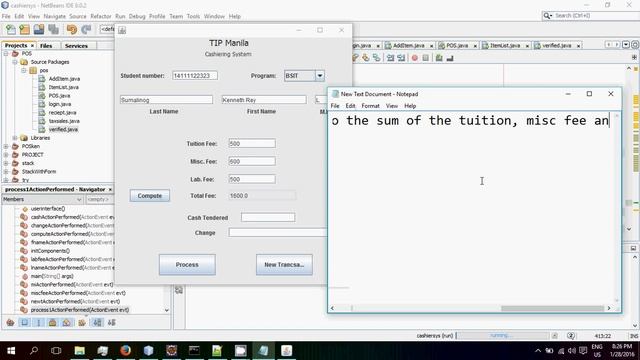Click the New Transaction button

click(284, 265)
